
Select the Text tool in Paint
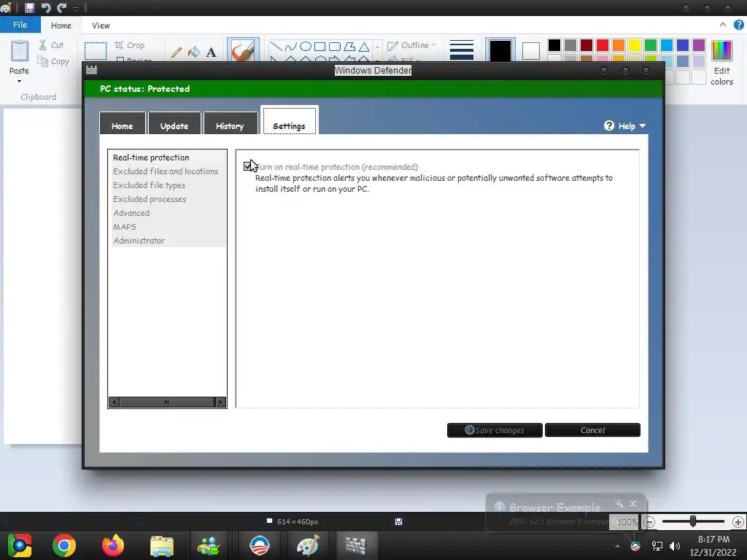tap(211, 52)
